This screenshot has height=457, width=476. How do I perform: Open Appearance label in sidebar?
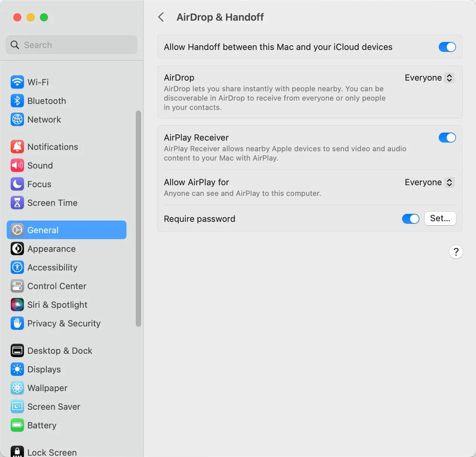pos(52,249)
